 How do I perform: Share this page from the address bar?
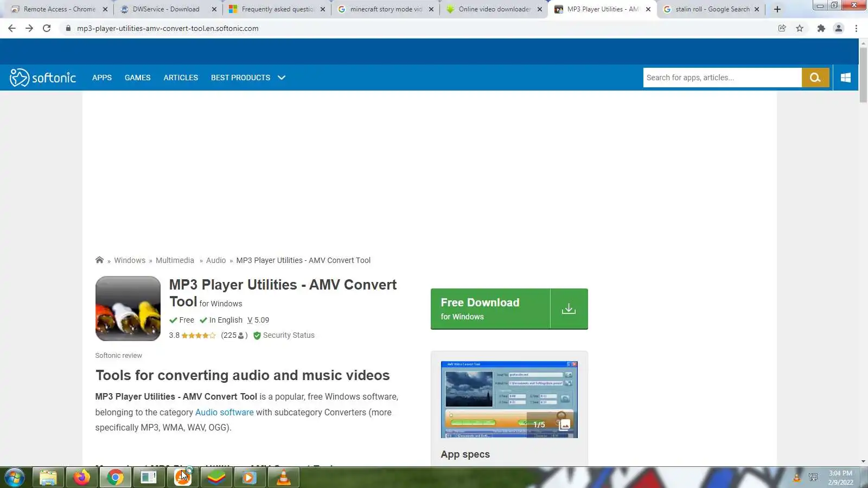(x=782, y=28)
